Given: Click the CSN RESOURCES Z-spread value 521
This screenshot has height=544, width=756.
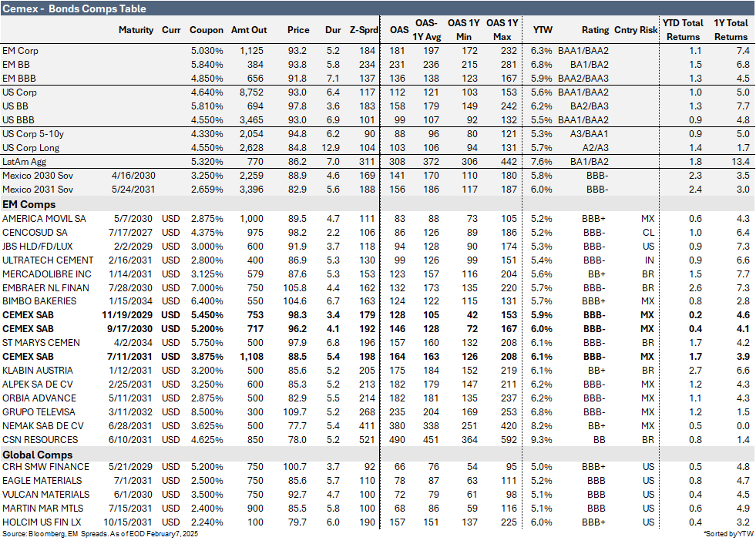Looking at the screenshot, I should [x=367, y=440].
